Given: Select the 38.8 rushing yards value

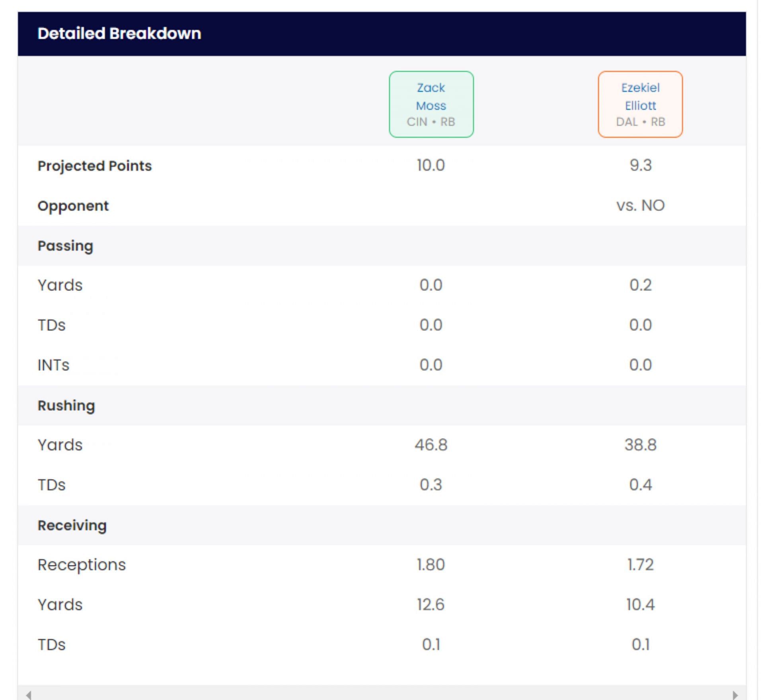Looking at the screenshot, I should click(640, 445).
